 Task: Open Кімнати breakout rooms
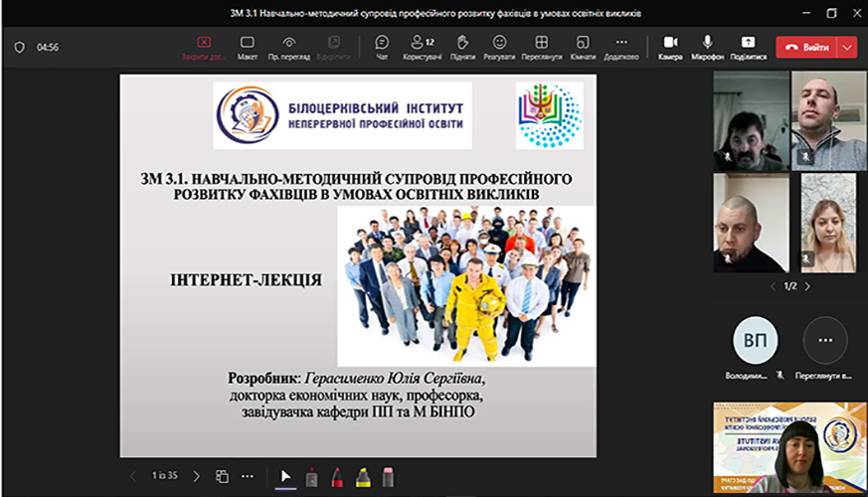583,47
